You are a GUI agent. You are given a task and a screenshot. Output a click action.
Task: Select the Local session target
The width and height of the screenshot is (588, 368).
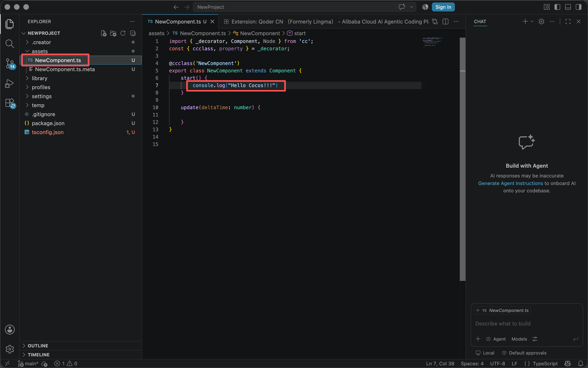tap(485, 353)
